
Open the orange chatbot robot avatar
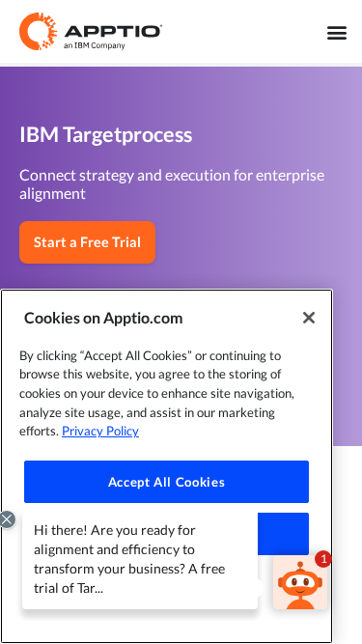[300, 582]
